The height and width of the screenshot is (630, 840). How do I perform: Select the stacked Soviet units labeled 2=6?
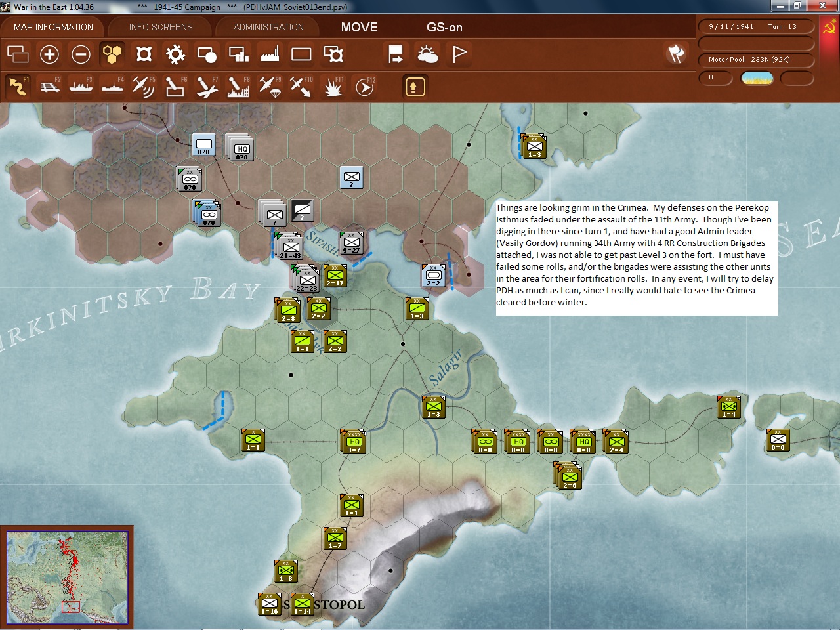click(568, 476)
